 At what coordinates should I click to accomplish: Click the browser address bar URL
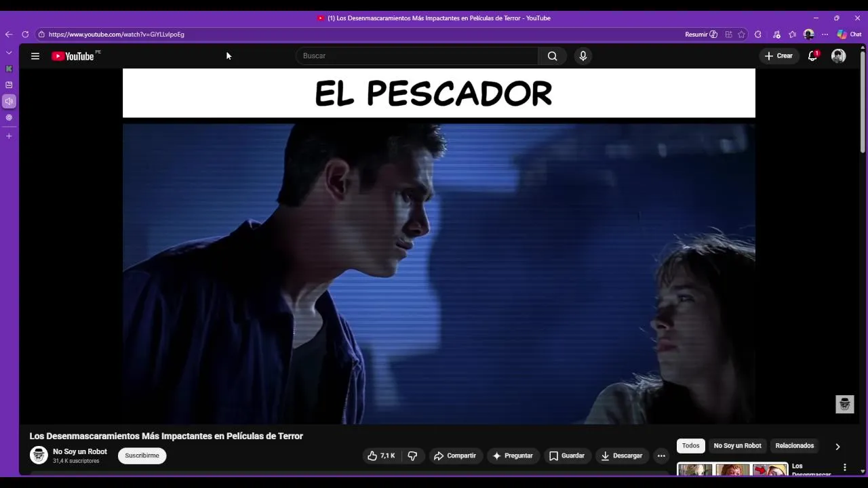(117, 35)
